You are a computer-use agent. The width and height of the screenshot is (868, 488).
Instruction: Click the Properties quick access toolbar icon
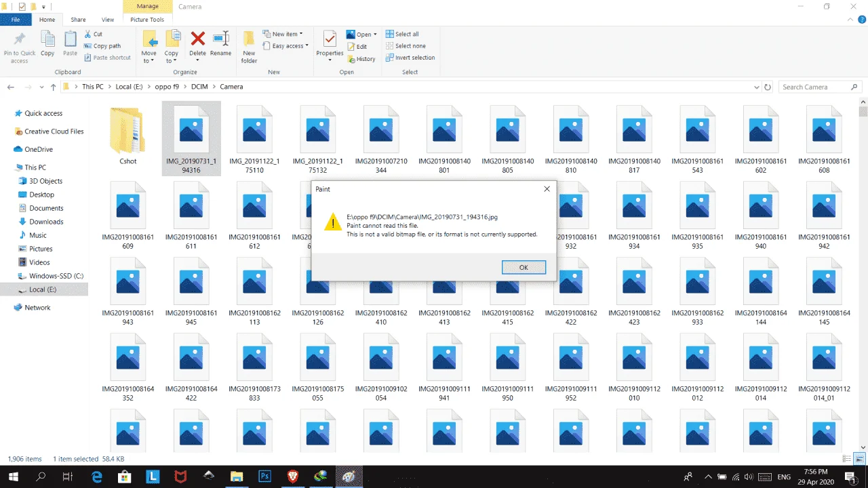22,7
